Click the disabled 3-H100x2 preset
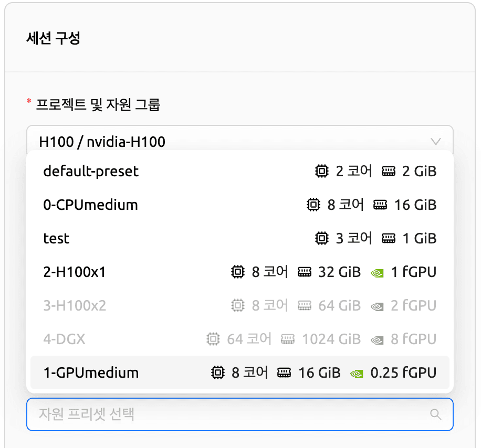 [x=75, y=305]
